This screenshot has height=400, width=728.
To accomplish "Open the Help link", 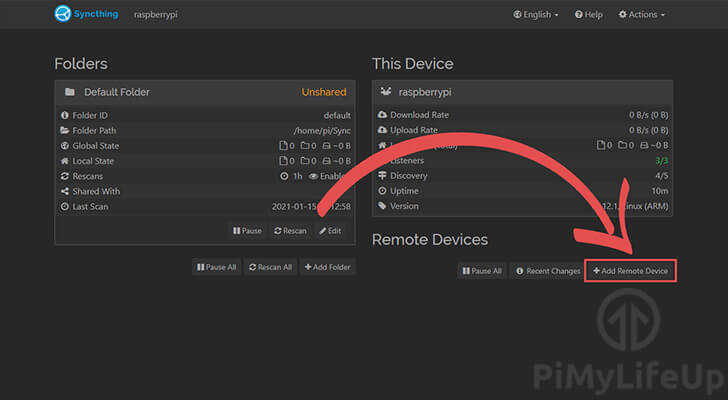I will pyautogui.click(x=589, y=14).
